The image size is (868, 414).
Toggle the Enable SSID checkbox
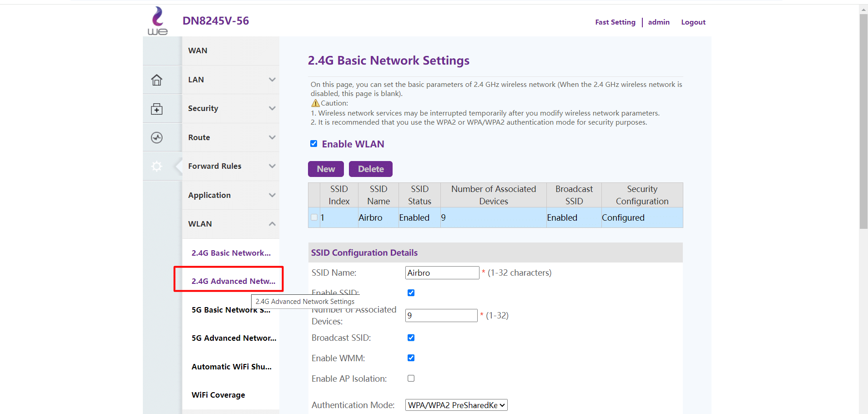click(411, 293)
